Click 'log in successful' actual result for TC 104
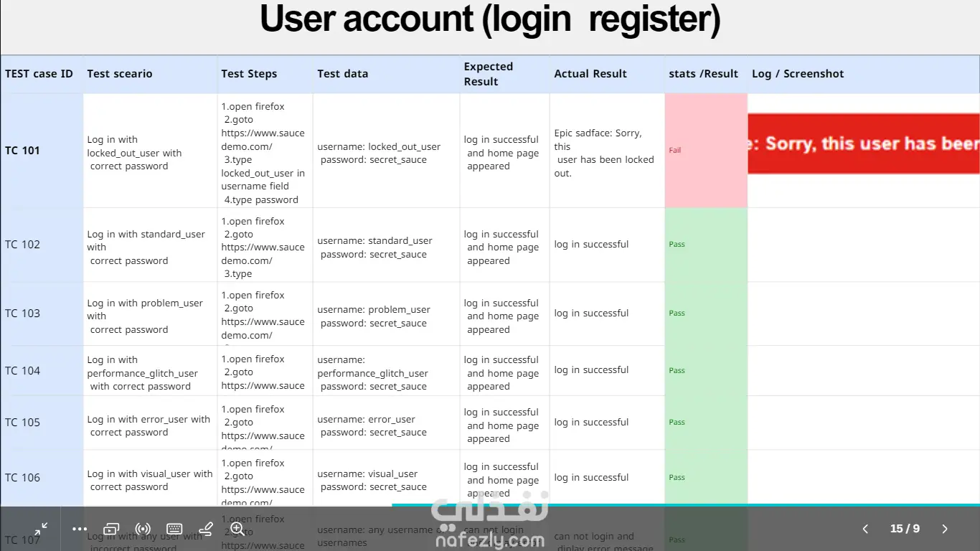This screenshot has height=551, width=980. click(591, 370)
